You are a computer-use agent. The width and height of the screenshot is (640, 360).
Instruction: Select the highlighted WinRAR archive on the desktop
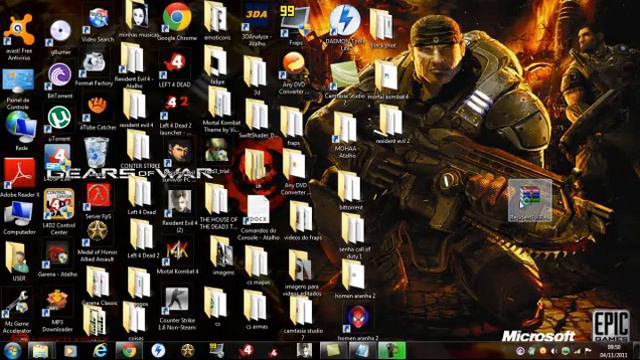click(x=530, y=200)
